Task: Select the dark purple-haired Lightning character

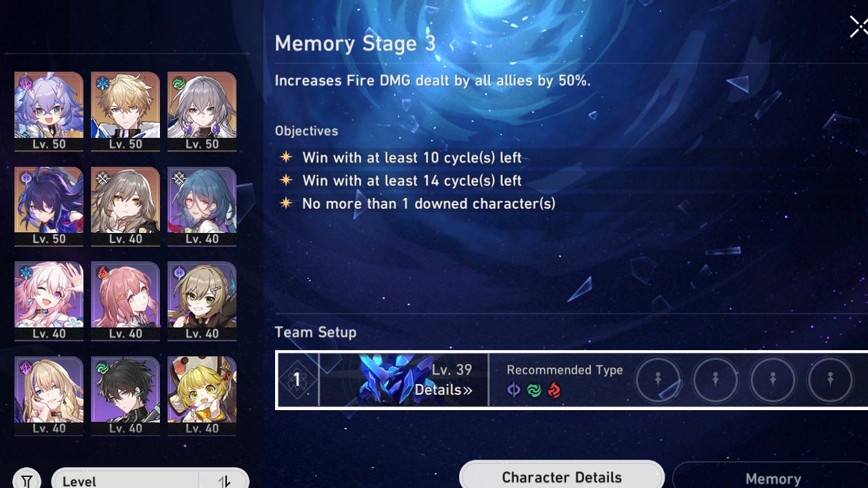Action: point(49,206)
